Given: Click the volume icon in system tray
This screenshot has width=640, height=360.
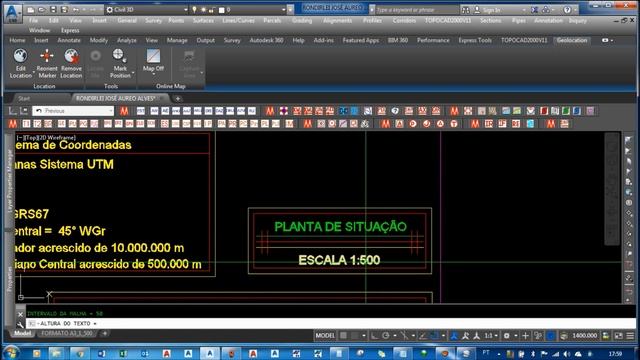Looking at the screenshot, I should [567, 353].
